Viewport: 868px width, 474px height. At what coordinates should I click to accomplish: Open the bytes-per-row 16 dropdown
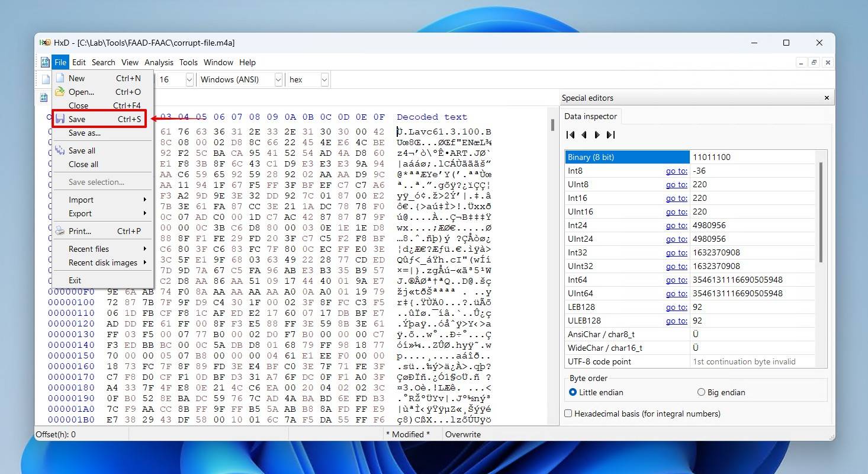189,79
